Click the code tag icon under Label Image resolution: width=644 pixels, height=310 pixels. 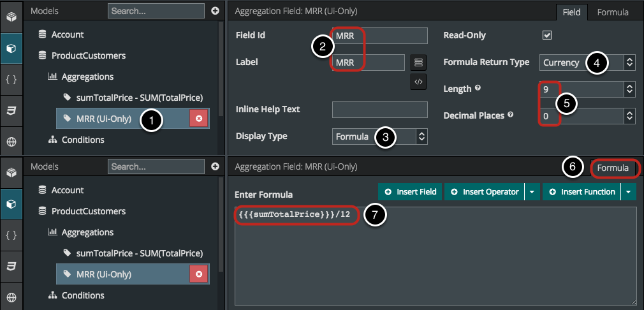coord(418,82)
